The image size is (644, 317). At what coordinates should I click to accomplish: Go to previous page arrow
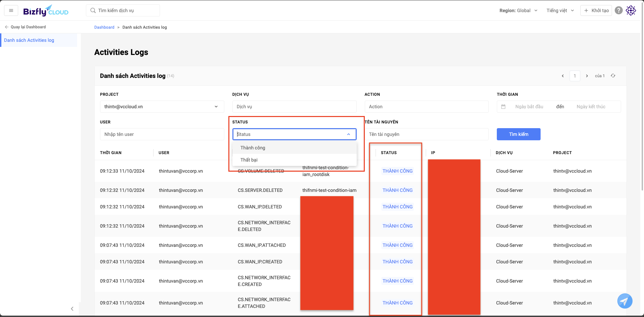(x=563, y=76)
